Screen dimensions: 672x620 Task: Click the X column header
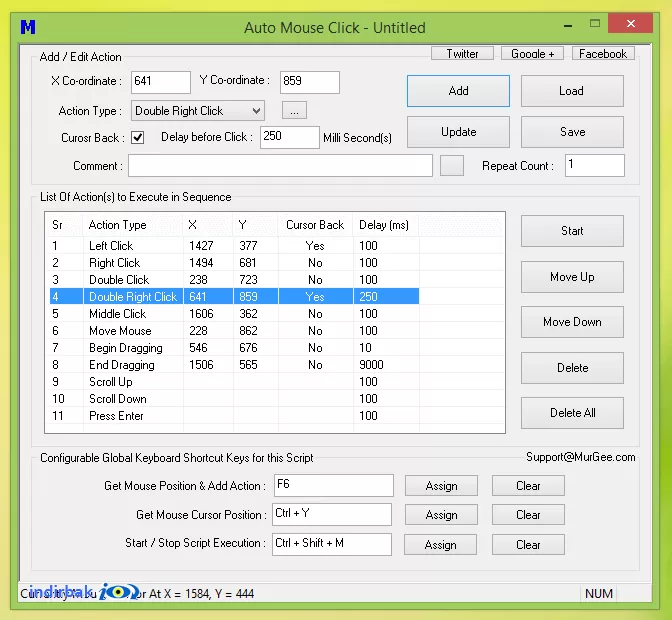click(x=208, y=225)
